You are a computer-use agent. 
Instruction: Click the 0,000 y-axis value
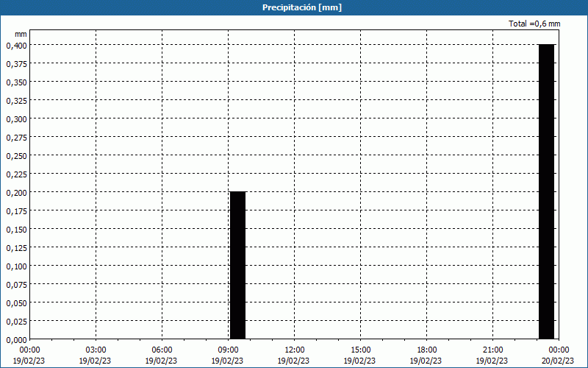16,340
